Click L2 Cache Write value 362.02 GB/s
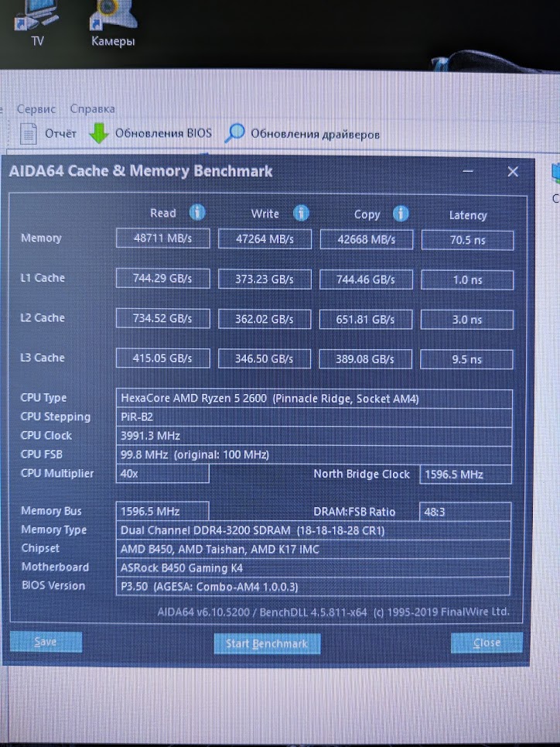Screen dimensions: 560x747 coord(265,319)
